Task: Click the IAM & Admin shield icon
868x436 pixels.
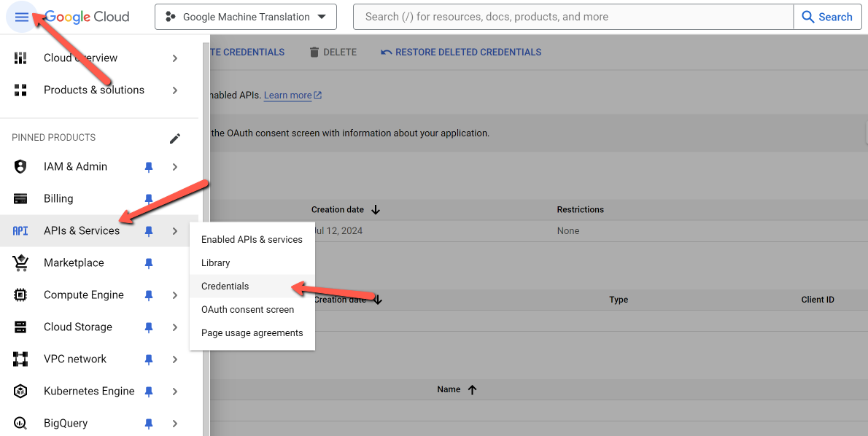Action: pyautogui.click(x=20, y=166)
